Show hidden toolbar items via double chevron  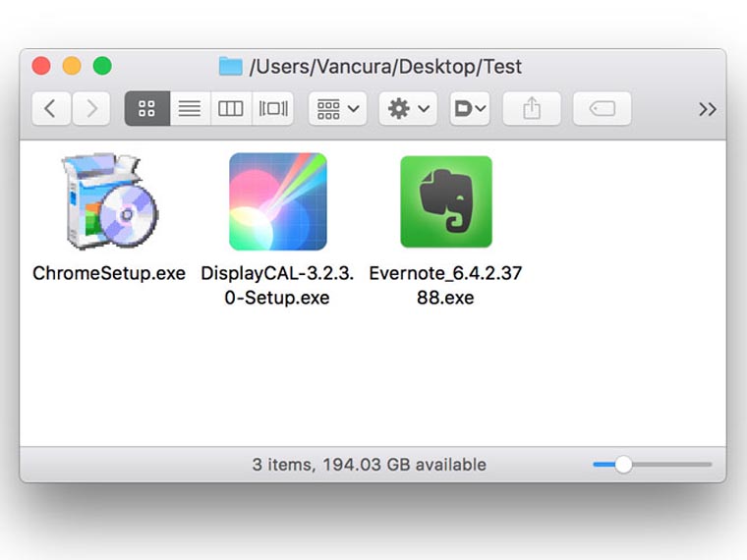tap(708, 109)
